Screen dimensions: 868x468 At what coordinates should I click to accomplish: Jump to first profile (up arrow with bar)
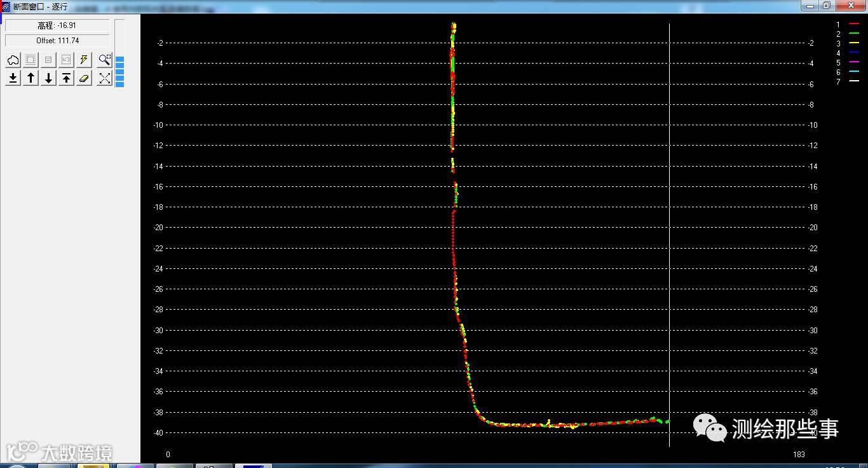66,78
